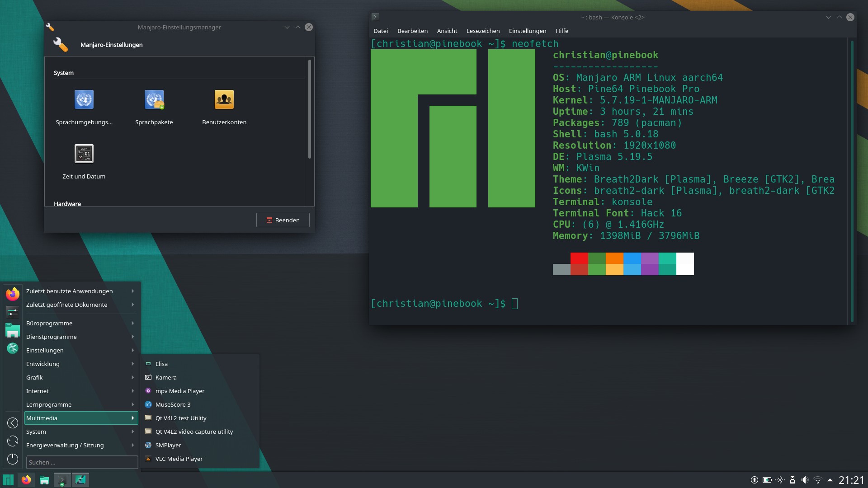Click Konsole task in the taskbar
The height and width of the screenshot is (488, 868).
pos(62,480)
